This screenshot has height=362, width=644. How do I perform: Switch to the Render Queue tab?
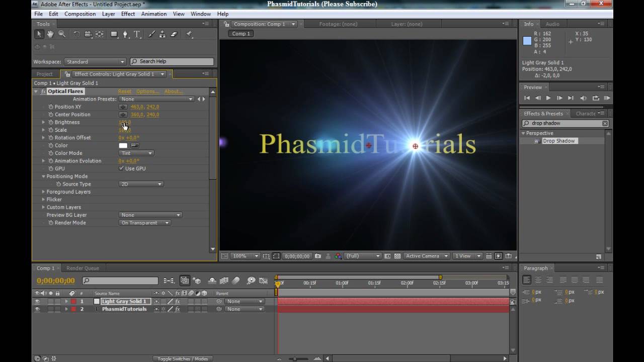pyautogui.click(x=83, y=268)
